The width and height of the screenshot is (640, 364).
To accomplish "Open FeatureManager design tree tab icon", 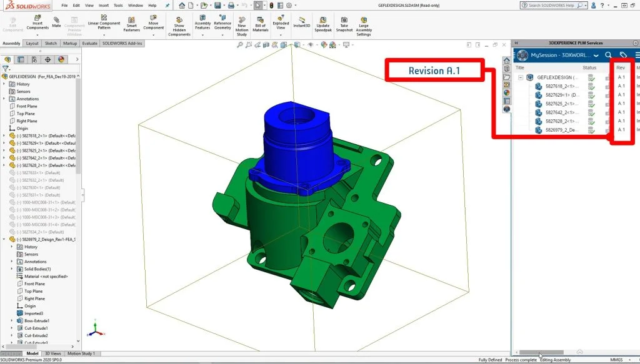I will click(7, 59).
